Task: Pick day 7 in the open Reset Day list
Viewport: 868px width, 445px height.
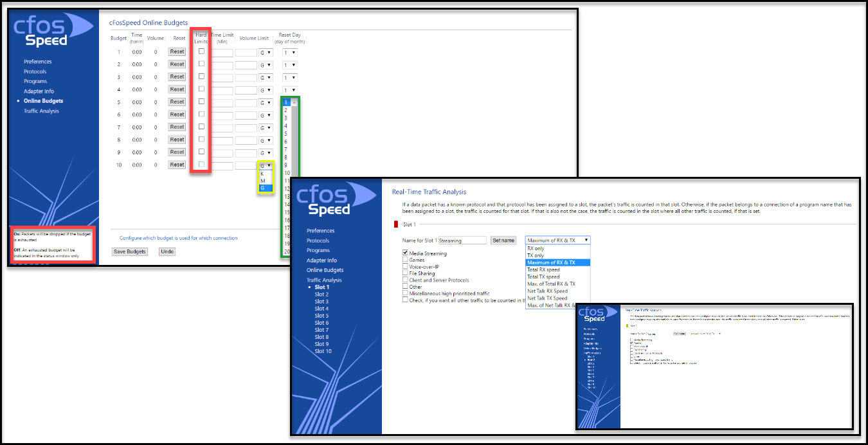Action: (287, 149)
